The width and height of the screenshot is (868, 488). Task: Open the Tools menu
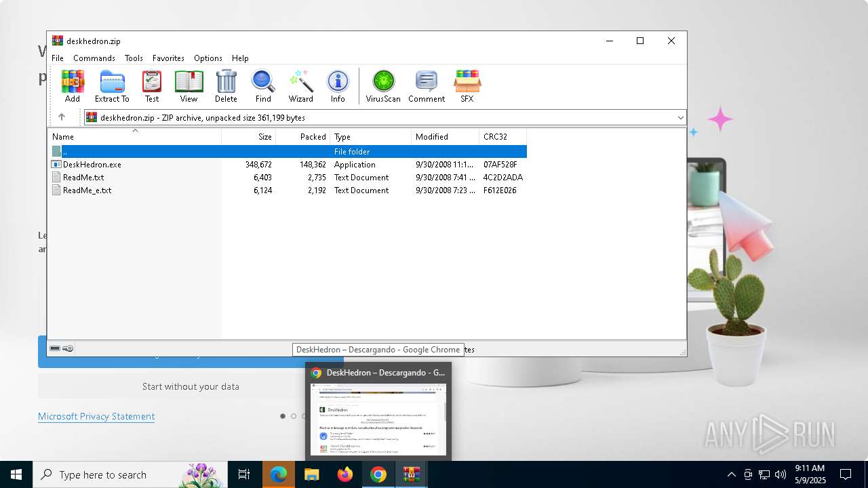point(134,58)
